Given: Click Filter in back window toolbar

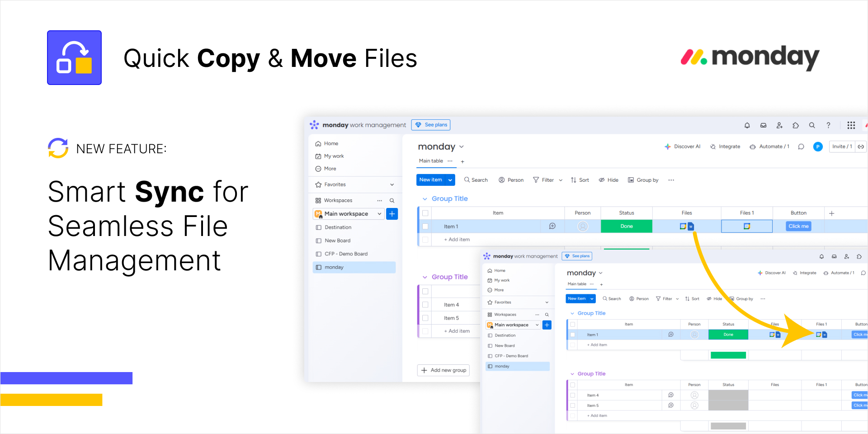Looking at the screenshot, I should click(x=543, y=180).
